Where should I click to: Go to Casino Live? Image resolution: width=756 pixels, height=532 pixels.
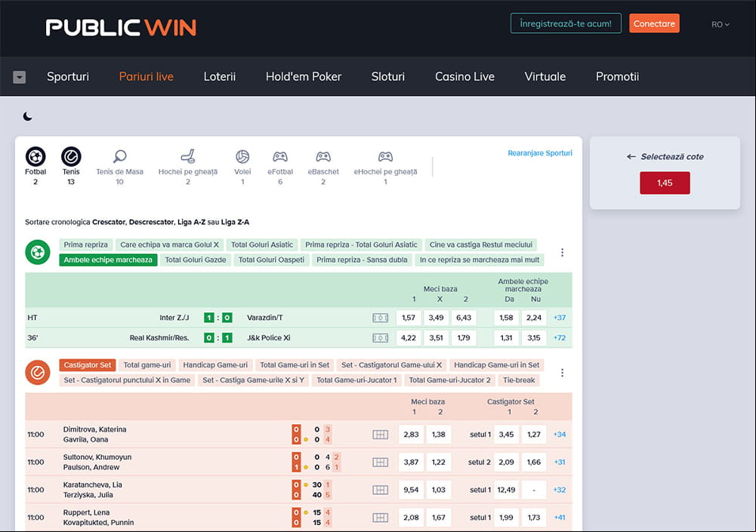[464, 77]
